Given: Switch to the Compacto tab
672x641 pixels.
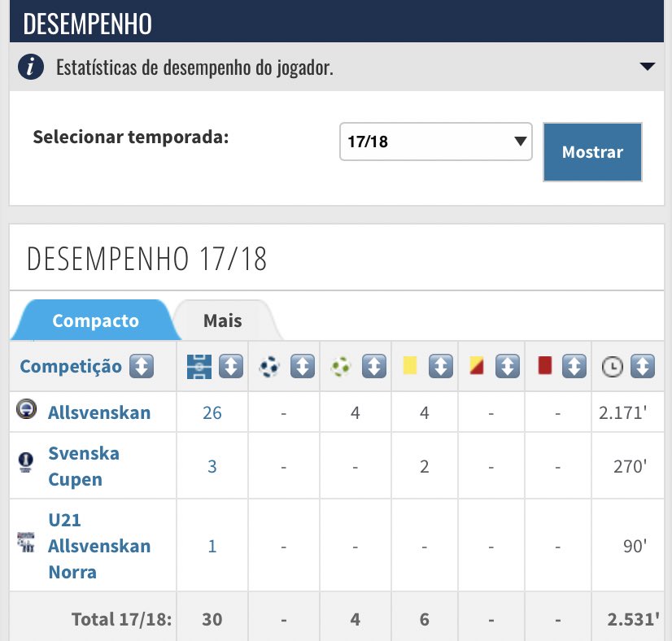Looking at the screenshot, I should (95, 320).
